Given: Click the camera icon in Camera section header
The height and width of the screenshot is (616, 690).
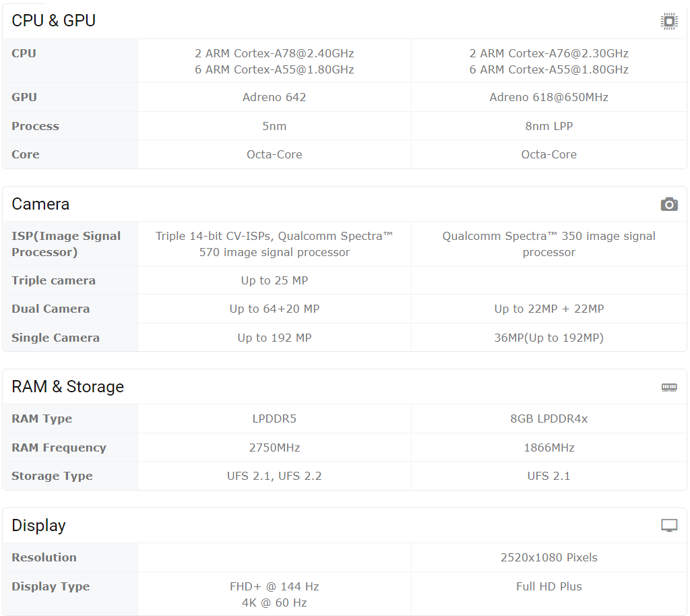Looking at the screenshot, I should 669,204.
